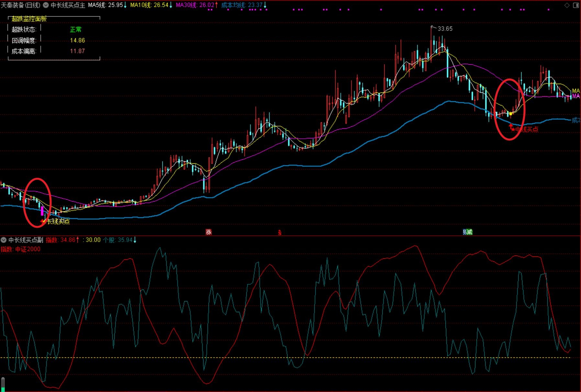Viewport: 581px width, 392px height.
Task: Select the 天秦装备(日线) chart title
Action: tap(21, 5)
